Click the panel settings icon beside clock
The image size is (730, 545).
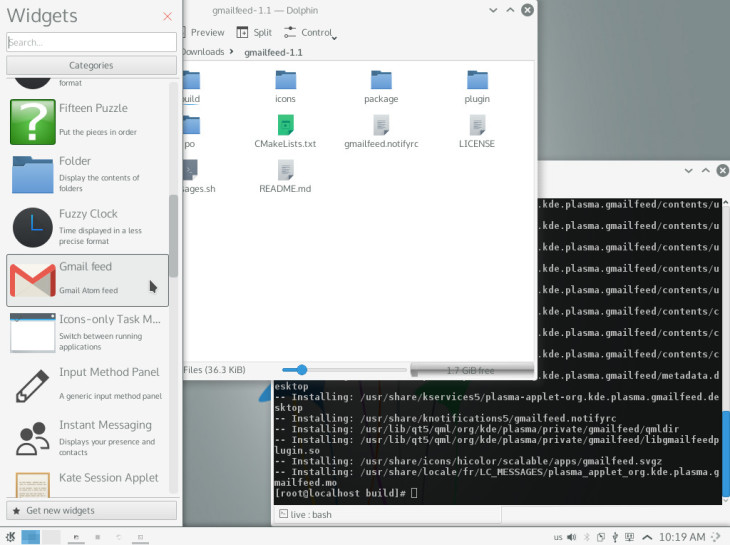(x=718, y=537)
